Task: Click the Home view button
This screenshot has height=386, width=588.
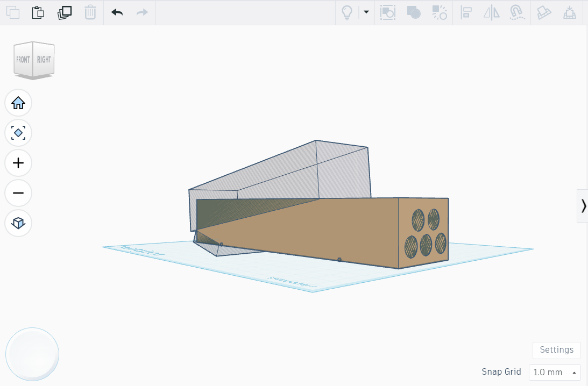Action: [x=18, y=103]
